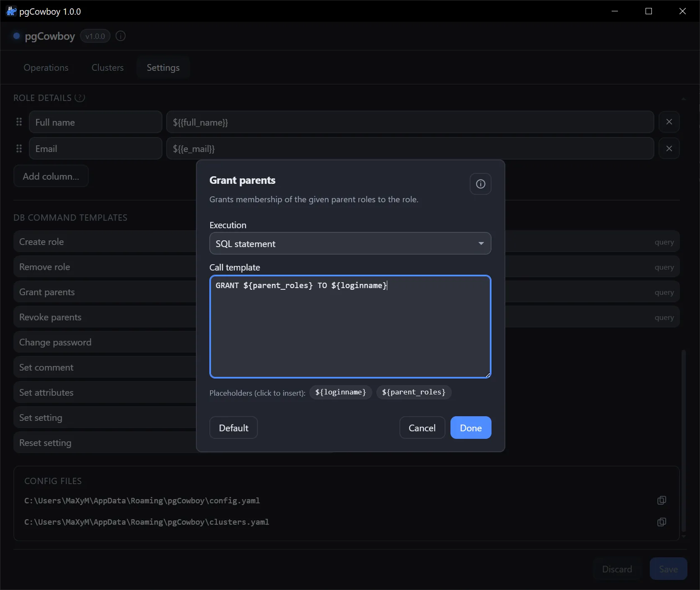Click the Role Details help question icon
This screenshot has height=590, width=700.
click(80, 98)
